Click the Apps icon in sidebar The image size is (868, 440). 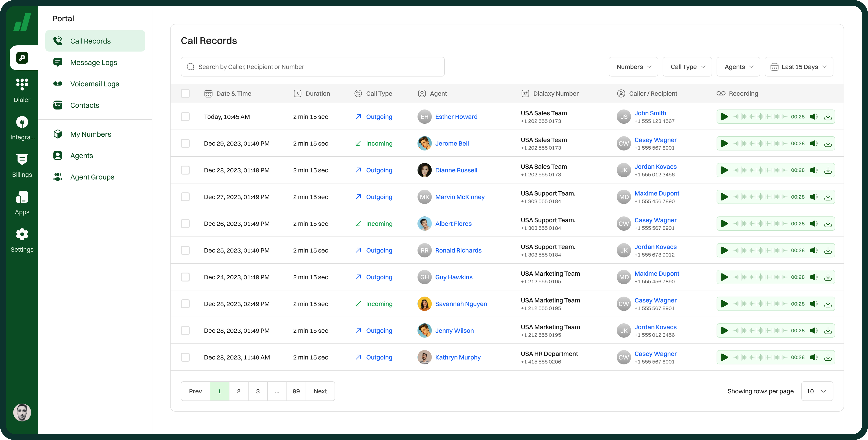(22, 197)
